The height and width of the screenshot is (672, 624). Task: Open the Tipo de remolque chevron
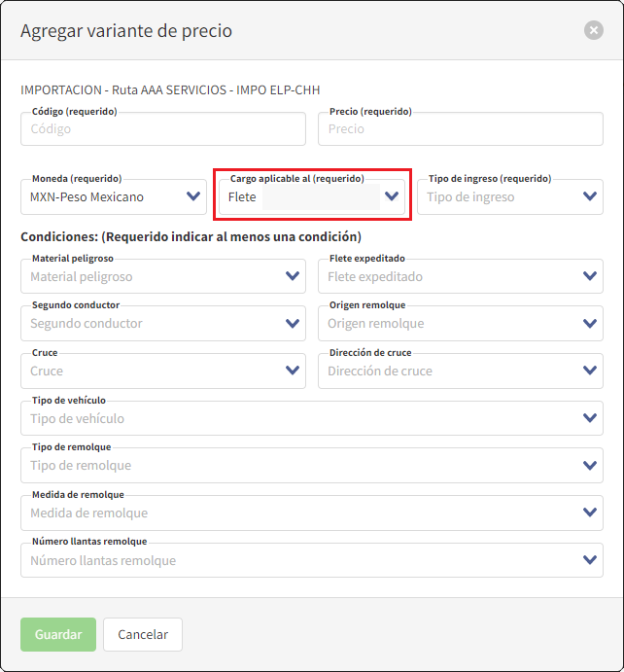click(590, 466)
